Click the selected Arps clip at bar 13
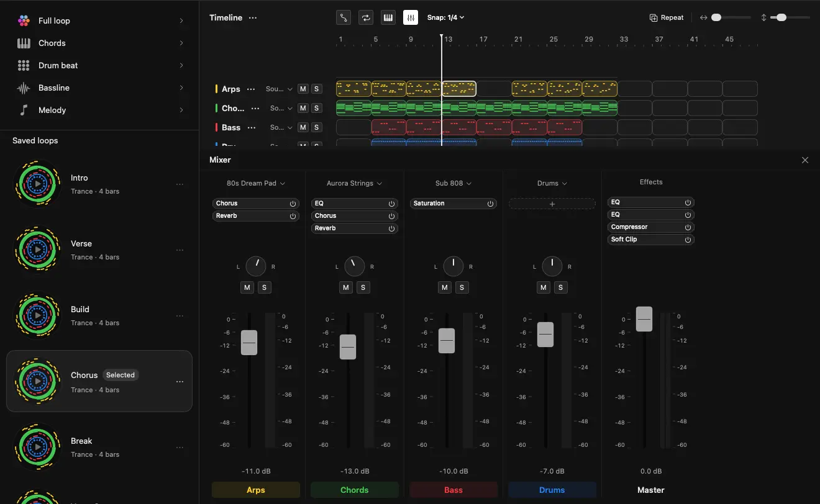 point(459,89)
